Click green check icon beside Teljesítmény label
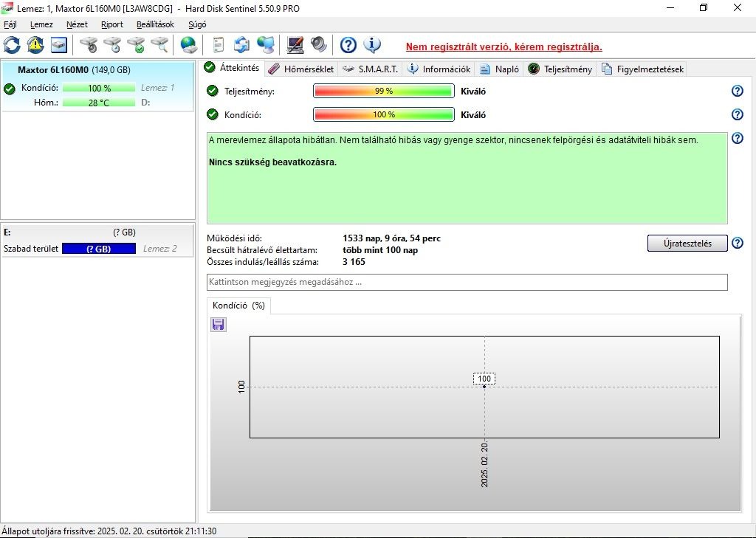 tap(212, 91)
